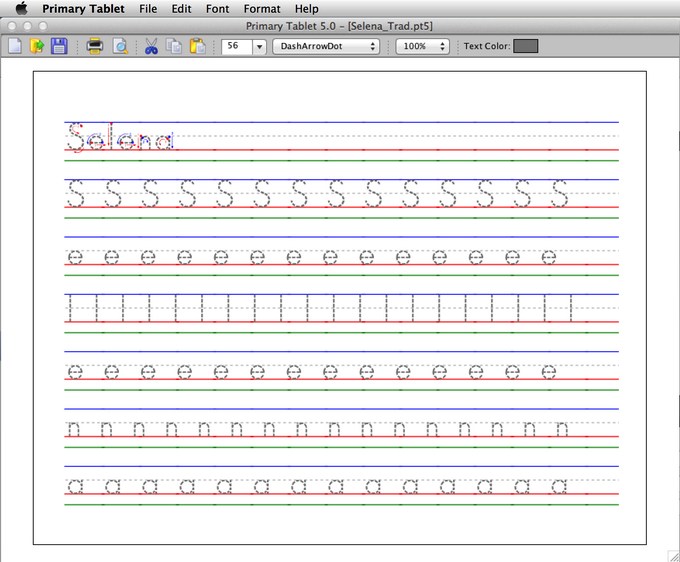Open the Edit menu
Viewport: 680px width, 562px height.
(x=181, y=9)
